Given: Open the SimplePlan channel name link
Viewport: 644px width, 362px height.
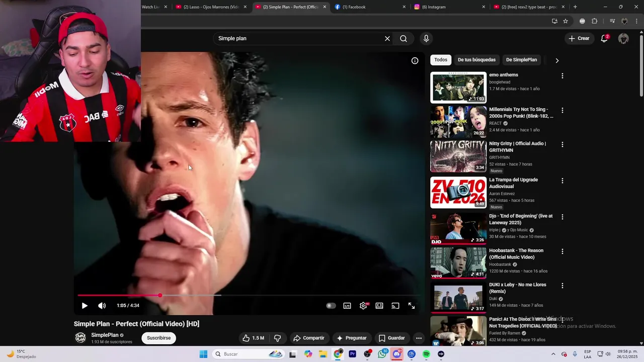Looking at the screenshot, I should 105,335.
